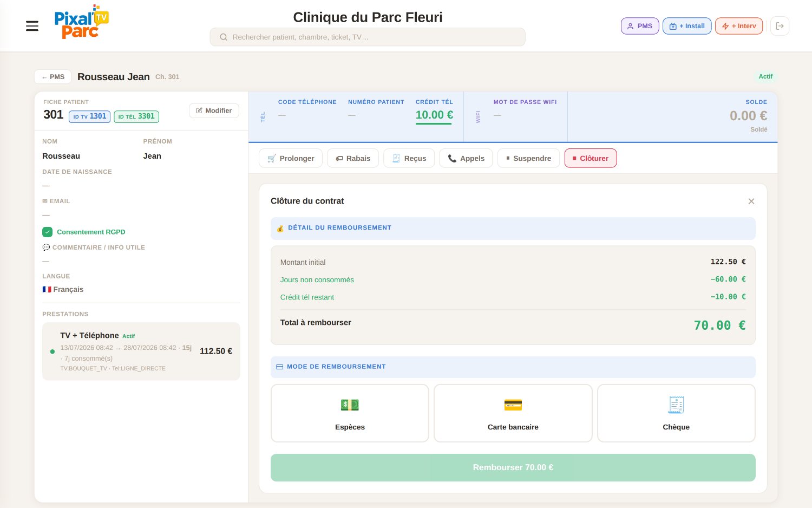This screenshot has width=812, height=508.
Task: Click the Suspendre button
Action: click(528, 158)
